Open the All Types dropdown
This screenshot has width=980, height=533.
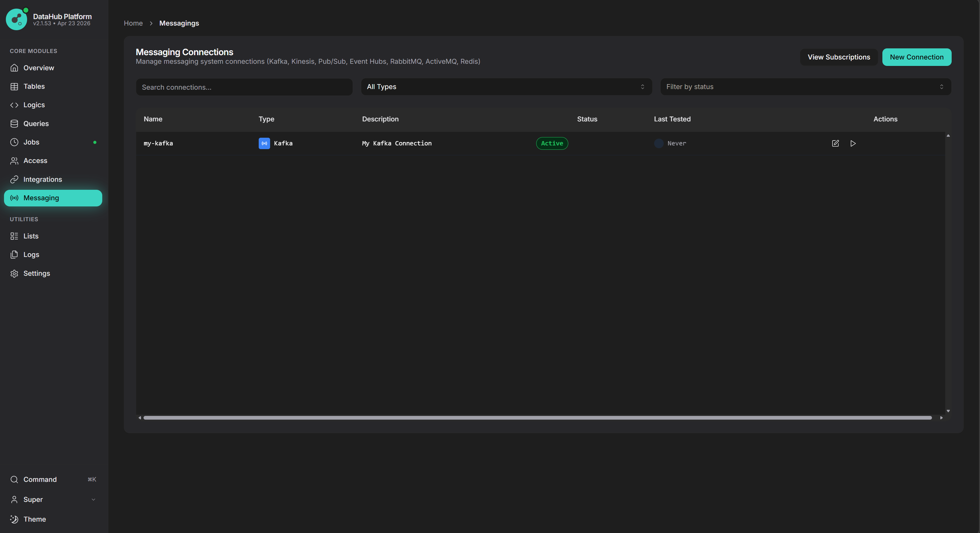pos(506,87)
